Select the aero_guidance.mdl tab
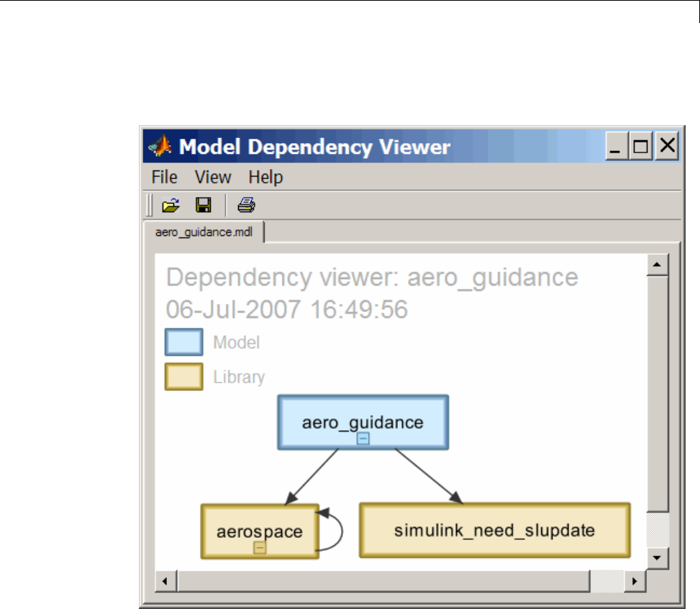This screenshot has height=609, width=700. (x=204, y=232)
